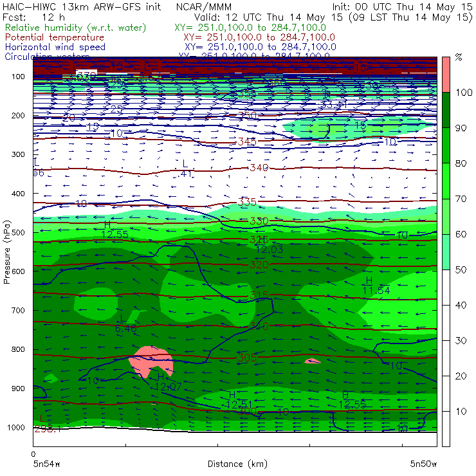This screenshot has width=476, height=476.
Task: Click the 'Fcst: 12 h' forecast label
Action: click(x=33, y=17)
